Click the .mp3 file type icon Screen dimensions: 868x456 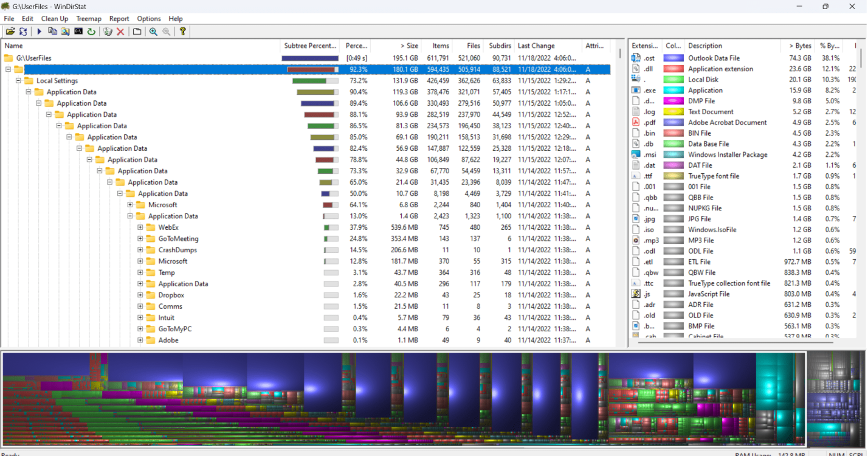coord(636,240)
